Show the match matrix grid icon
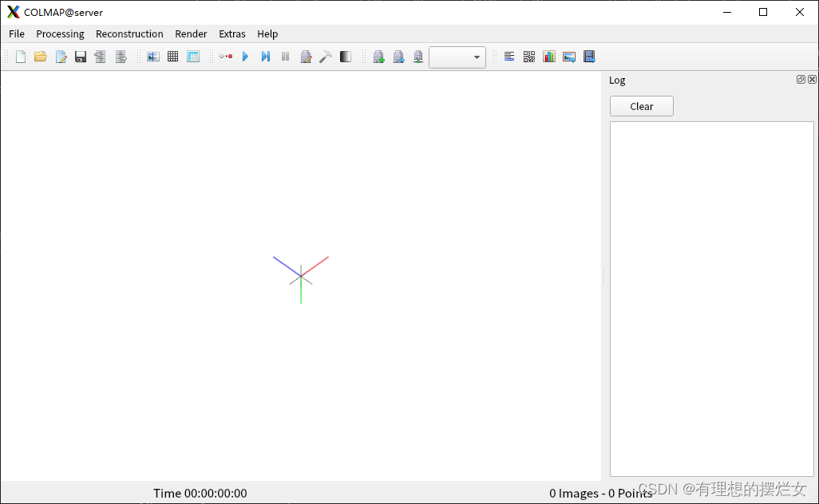The height and width of the screenshot is (504, 819). click(528, 57)
